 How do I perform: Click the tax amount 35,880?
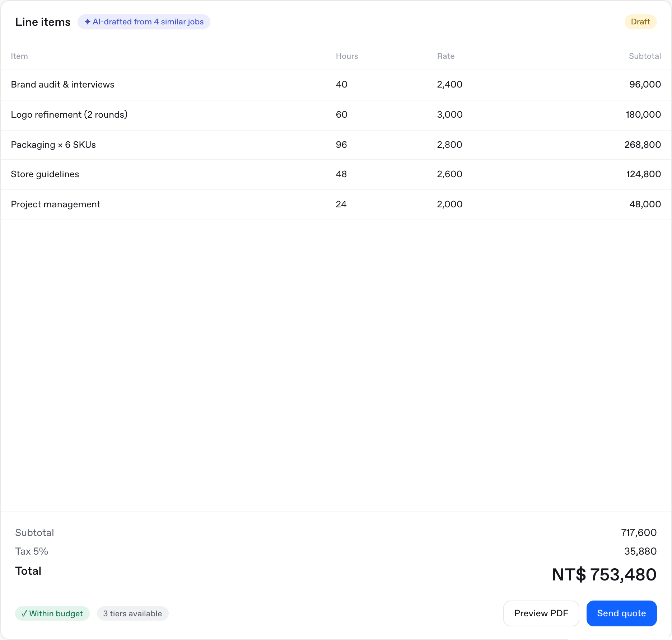tap(640, 551)
